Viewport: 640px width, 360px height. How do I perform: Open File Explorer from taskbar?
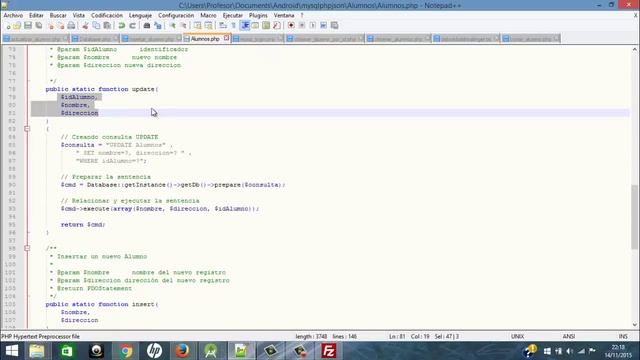(37, 351)
